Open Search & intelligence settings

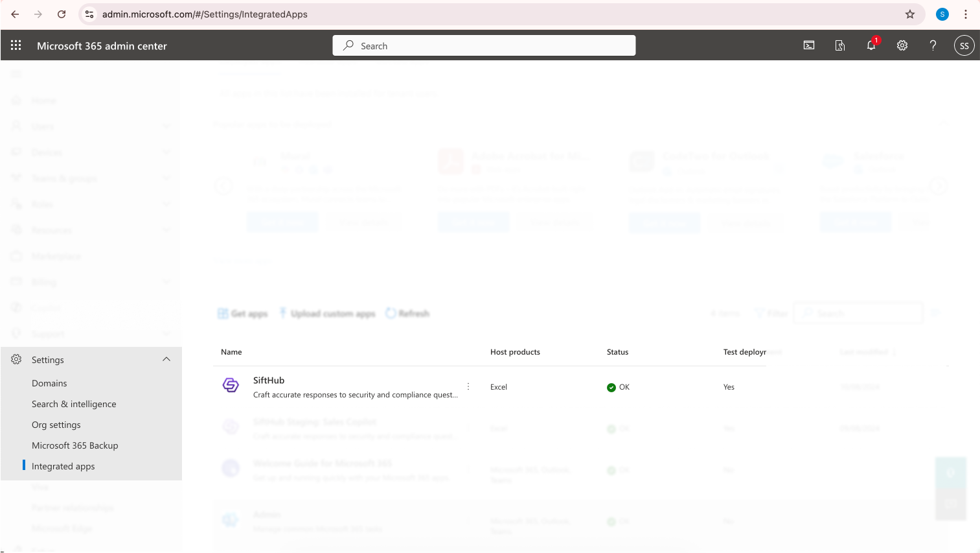click(x=74, y=404)
